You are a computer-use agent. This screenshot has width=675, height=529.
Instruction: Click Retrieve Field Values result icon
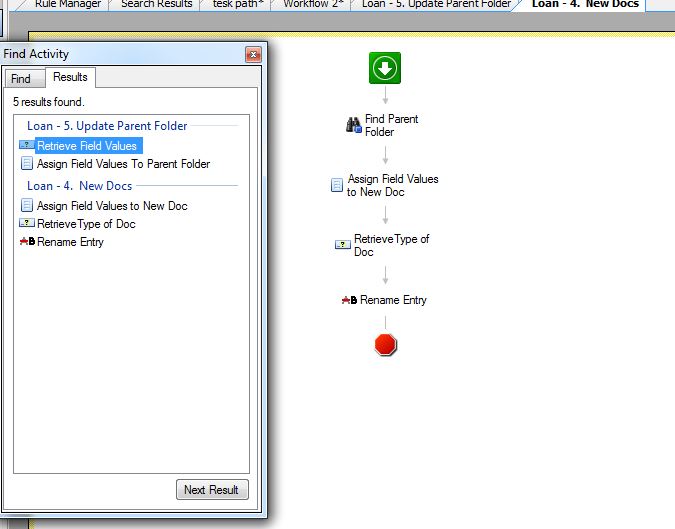coord(27,145)
